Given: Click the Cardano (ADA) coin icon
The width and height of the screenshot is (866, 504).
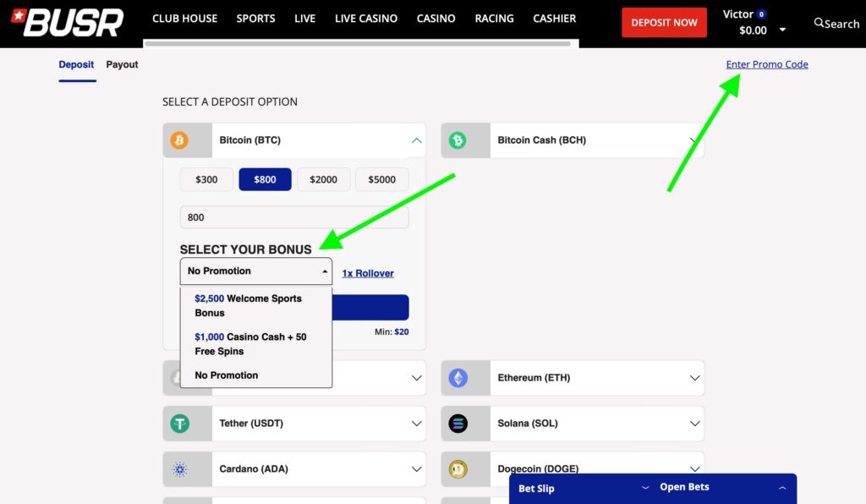Looking at the screenshot, I should coord(179,469).
